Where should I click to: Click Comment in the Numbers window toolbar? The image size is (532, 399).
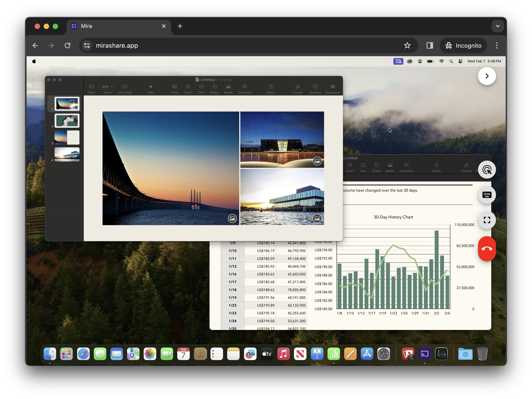coord(406,168)
